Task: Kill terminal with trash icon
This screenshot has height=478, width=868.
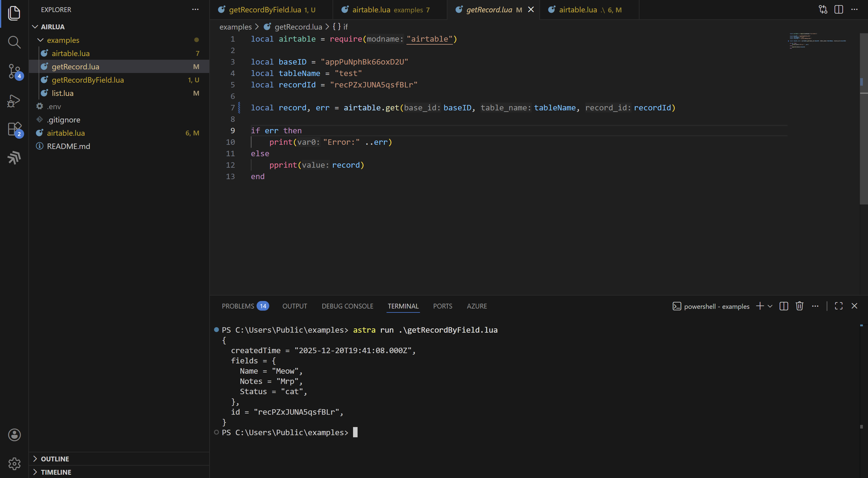Action: (x=799, y=306)
